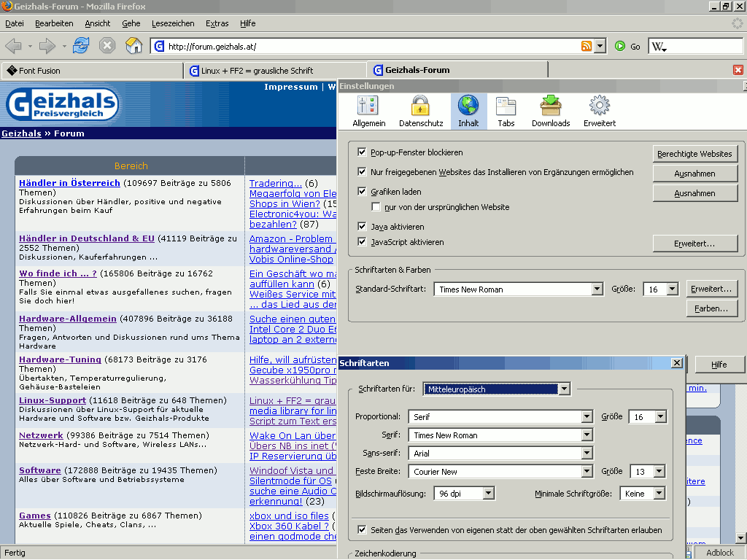Open the Extras menu

tap(217, 23)
